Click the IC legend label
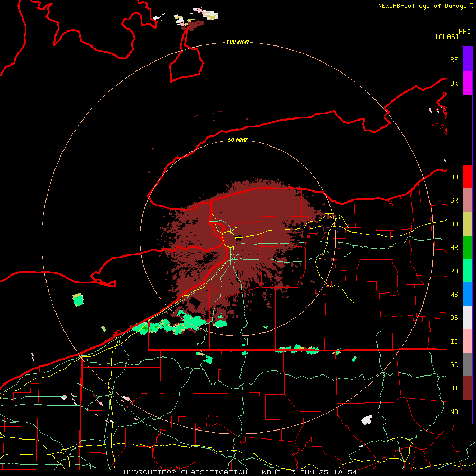This screenshot has height=476, width=476. click(x=454, y=342)
